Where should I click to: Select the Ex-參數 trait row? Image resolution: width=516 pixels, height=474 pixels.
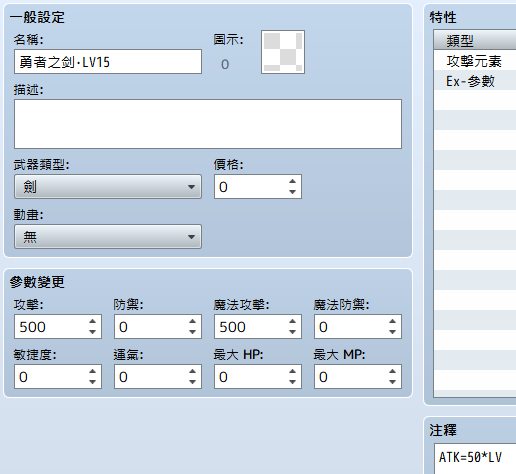(475, 80)
